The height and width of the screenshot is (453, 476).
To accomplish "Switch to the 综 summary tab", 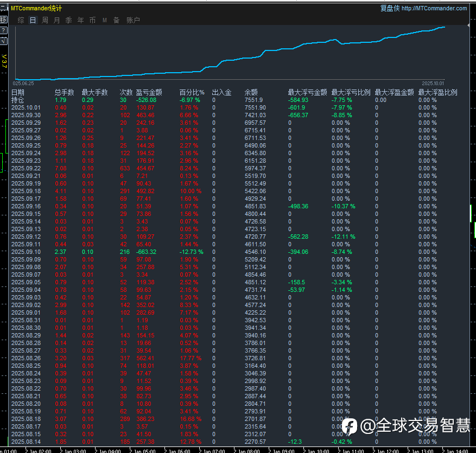I will tap(21, 20).
